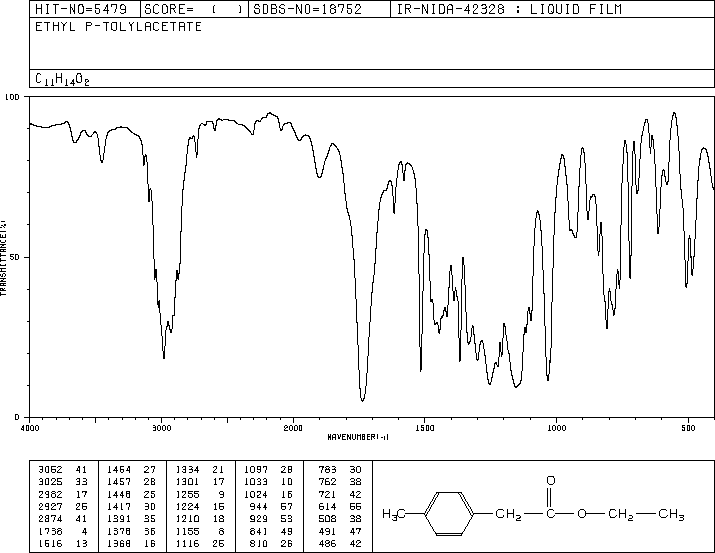Click the 1255 wavenumber entry

click(x=187, y=494)
